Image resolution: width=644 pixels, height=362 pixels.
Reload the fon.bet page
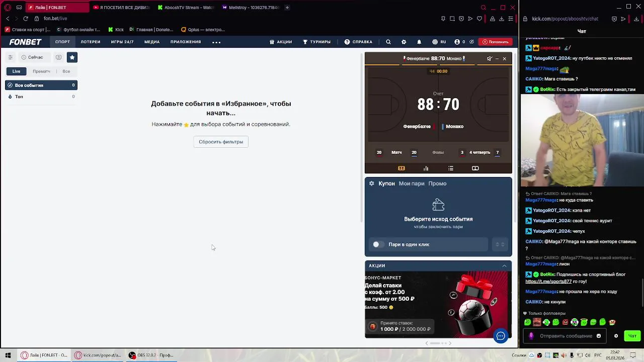(26, 19)
